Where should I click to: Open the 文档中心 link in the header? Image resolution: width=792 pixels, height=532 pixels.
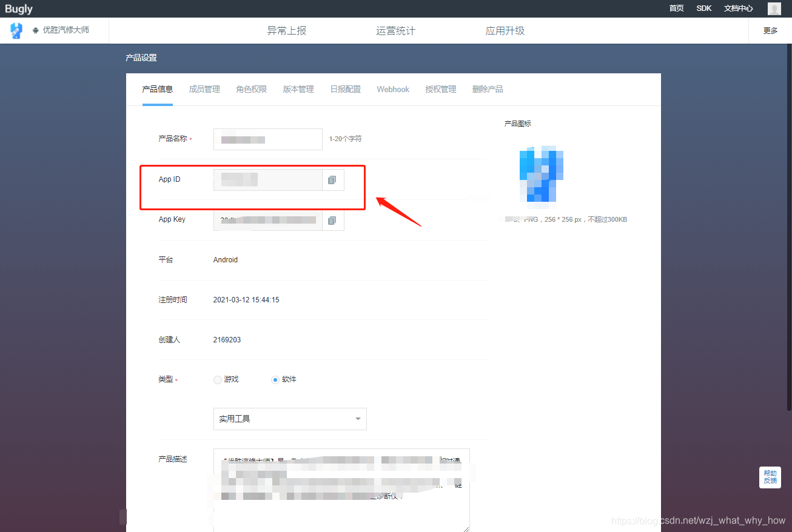coord(739,8)
